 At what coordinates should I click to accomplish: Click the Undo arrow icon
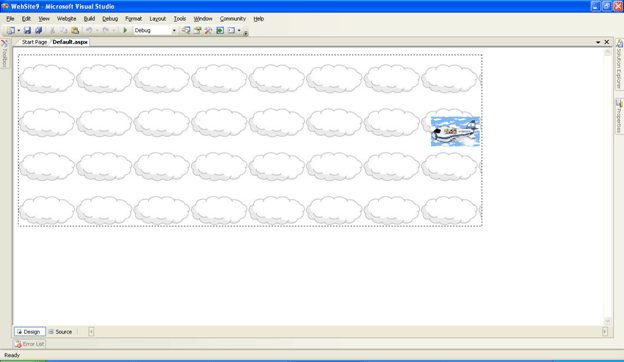pyautogui.click(x=89, y=30)
